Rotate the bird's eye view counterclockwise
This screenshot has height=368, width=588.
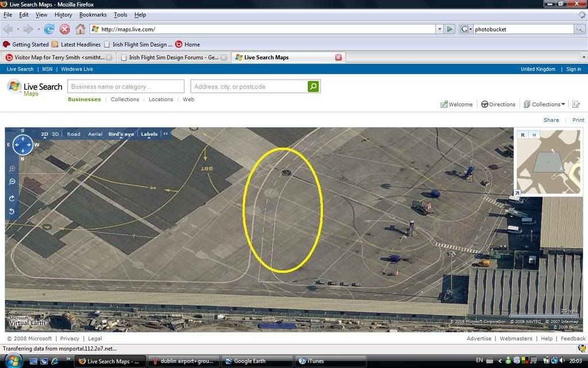[x=12, y=211]
